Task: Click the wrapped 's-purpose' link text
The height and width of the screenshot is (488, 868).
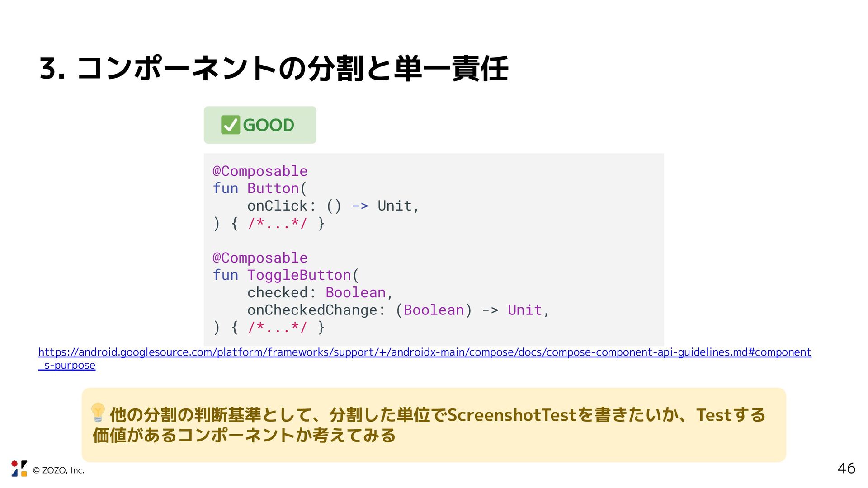Action: tap(67, 365)
